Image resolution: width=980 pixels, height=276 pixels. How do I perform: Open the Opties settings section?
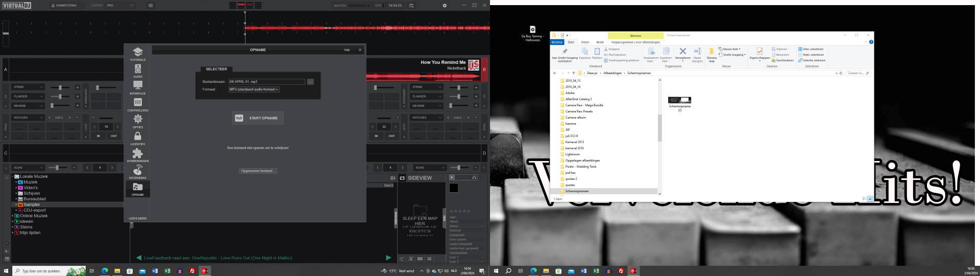pos(138,122)
